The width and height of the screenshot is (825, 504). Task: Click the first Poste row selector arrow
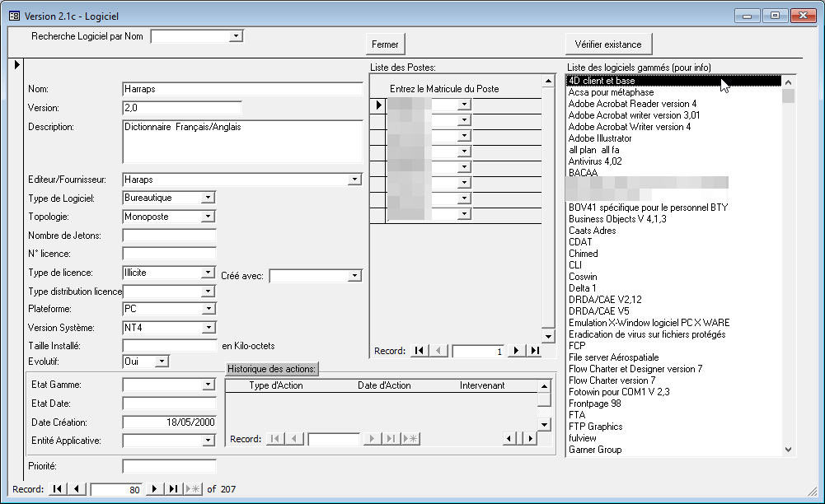pyautogui.click(x=377, y=105)
